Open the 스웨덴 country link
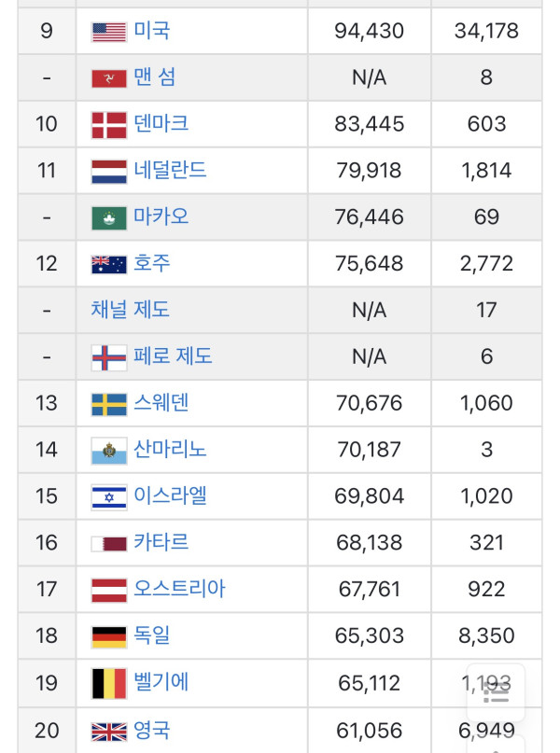This screenshot has width=560, height=753. 161,403
